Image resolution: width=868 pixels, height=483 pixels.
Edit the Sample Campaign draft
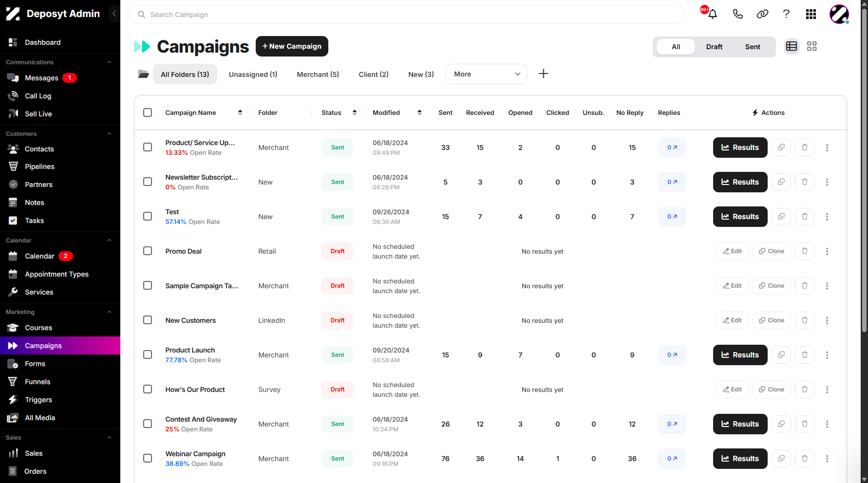[x=732, y=286]
